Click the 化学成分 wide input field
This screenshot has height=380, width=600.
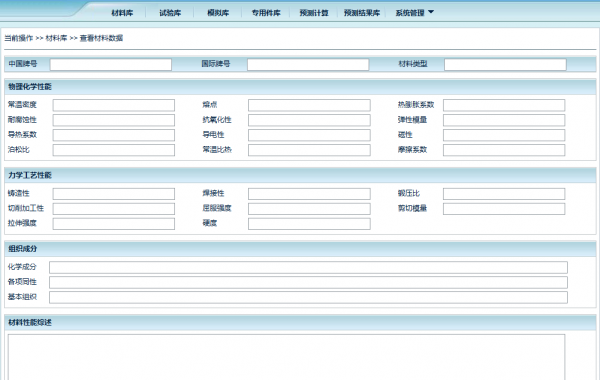[x=308, y=267]
